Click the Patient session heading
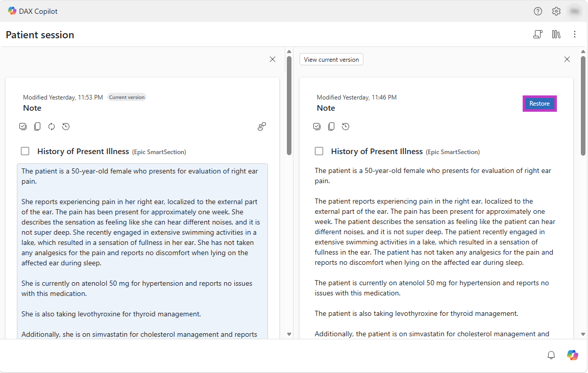Viewport: 588px width, 373px height. pos(40,35)
